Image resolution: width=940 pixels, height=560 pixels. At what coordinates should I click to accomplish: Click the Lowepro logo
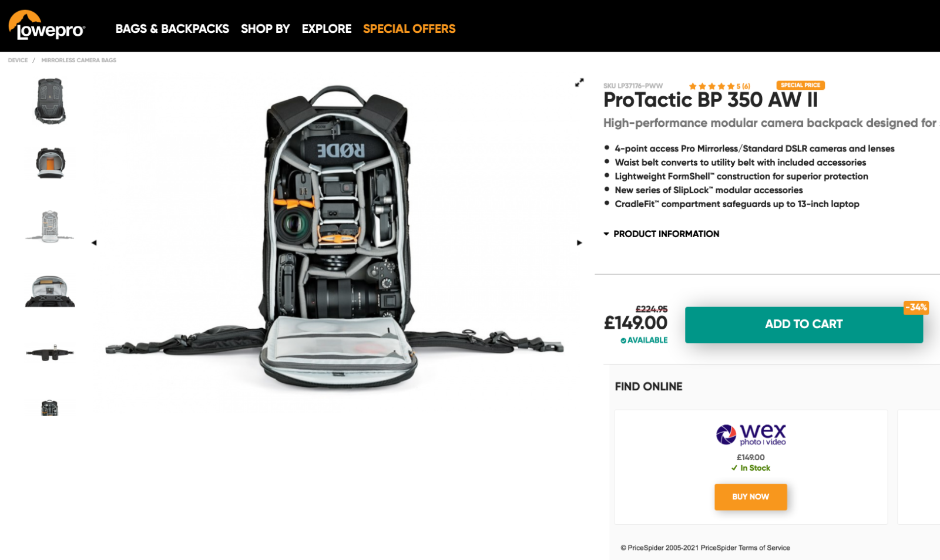[47, 25]
